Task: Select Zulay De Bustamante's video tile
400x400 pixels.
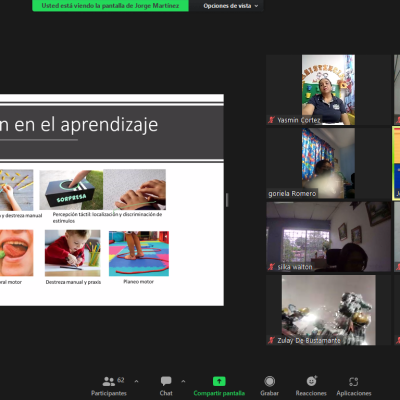Action: (x=328, y=310)
